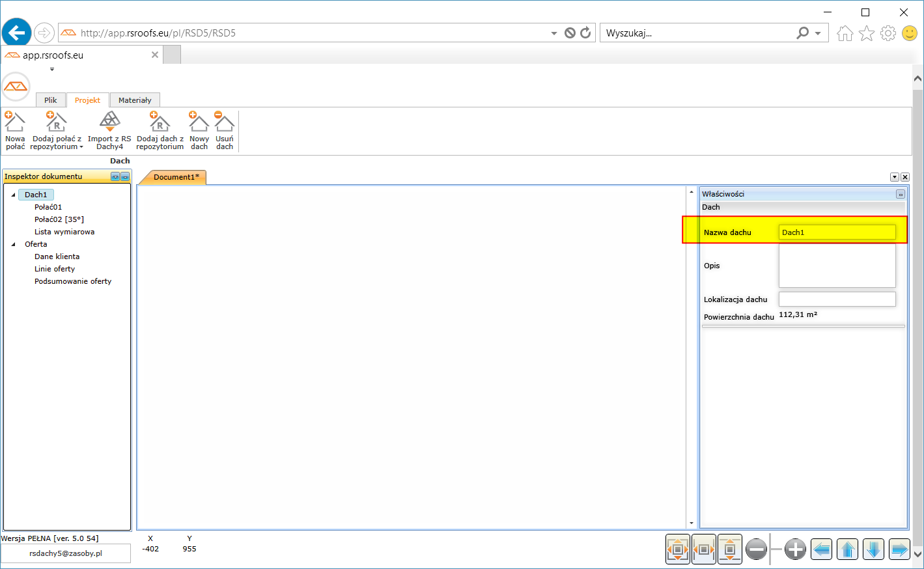This screenshot has height=569, width=924.
Task: Zoom in with the plus button
Action: coord(795,549)
